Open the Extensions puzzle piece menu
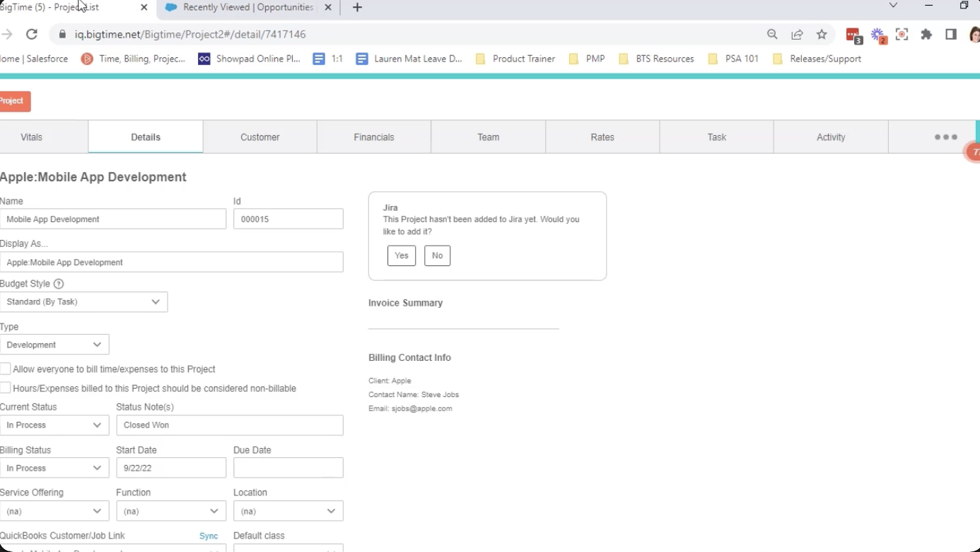 click(926, 34)
